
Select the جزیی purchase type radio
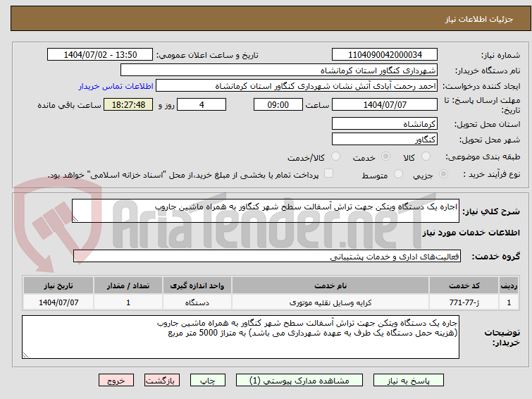[x=443, y=174]
